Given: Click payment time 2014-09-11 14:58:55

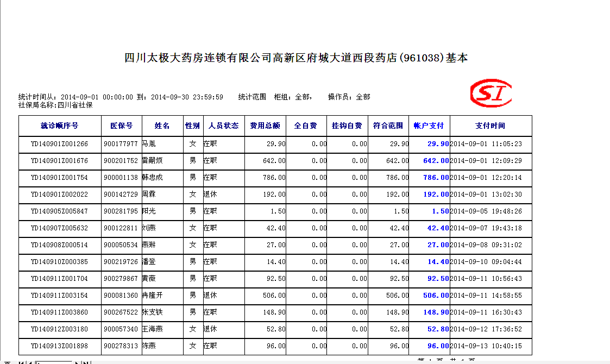Looking at the screenshot, I should click(486, 296).
